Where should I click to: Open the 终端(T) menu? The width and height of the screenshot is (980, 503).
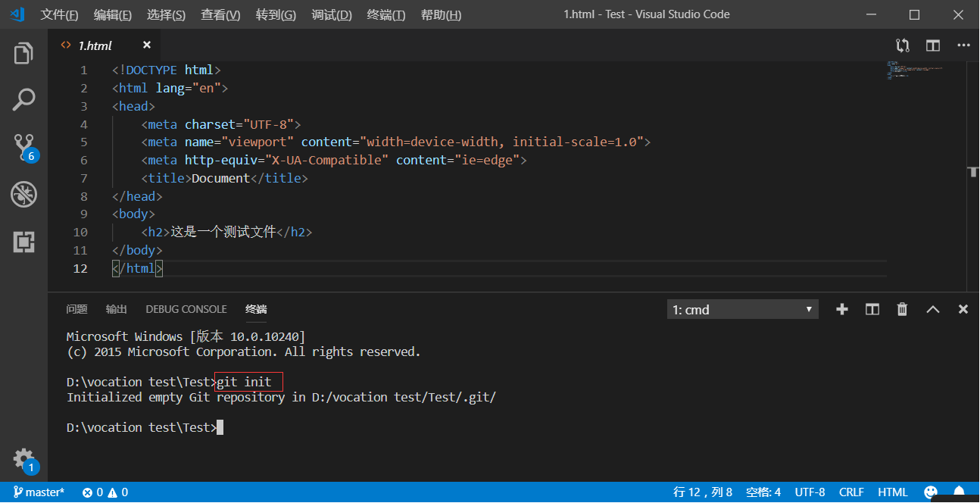pos(386,15)
